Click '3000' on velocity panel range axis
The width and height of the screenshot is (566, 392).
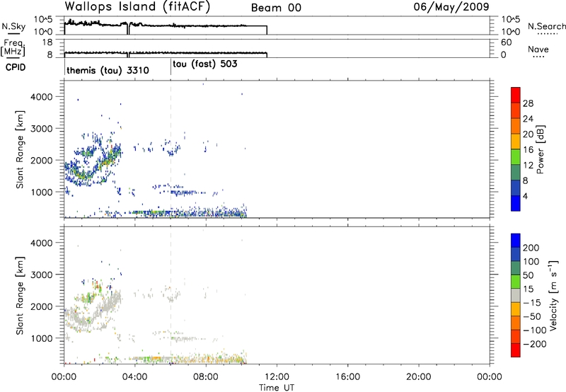point(42,275)
